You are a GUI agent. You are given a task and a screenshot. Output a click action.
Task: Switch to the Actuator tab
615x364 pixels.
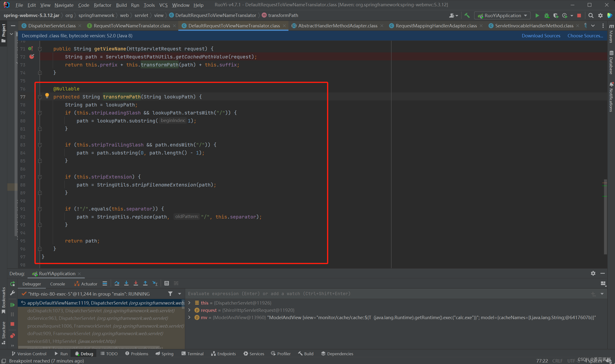[86, 284]
